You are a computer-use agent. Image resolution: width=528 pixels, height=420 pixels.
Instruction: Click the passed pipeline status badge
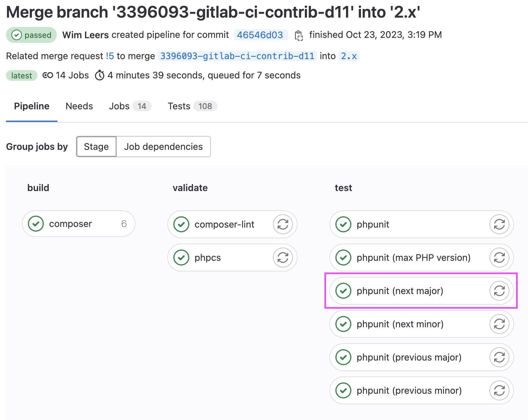pyautogui.click(x=31, y=35)
